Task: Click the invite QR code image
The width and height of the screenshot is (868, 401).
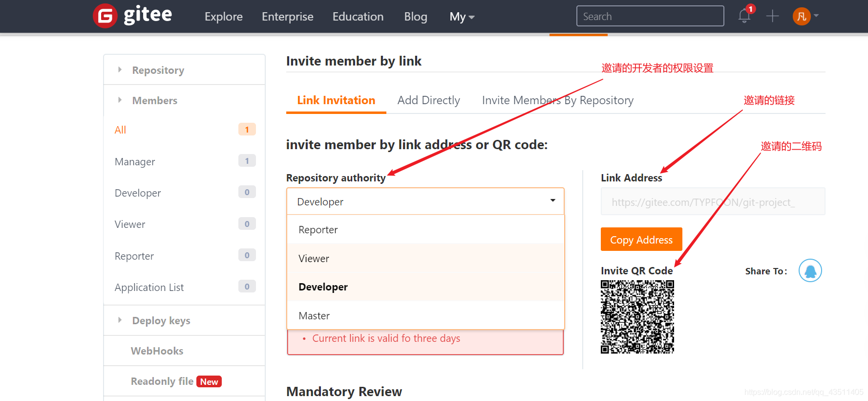Action: pyautogui.click(x=637, y=317)
